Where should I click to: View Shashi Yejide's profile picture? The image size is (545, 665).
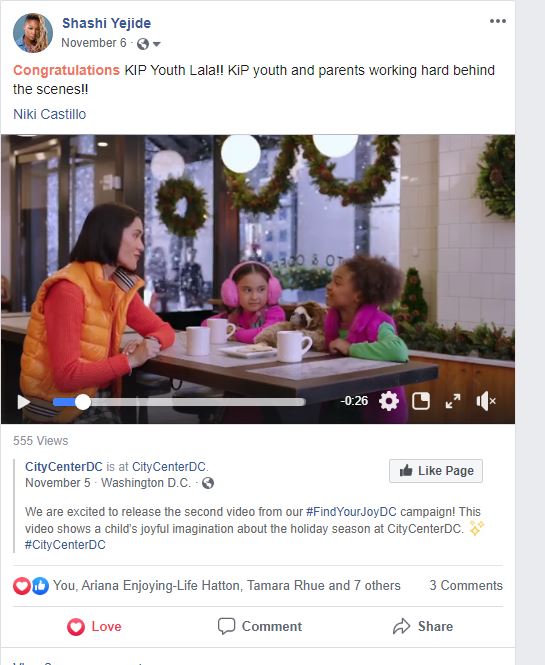33,33
